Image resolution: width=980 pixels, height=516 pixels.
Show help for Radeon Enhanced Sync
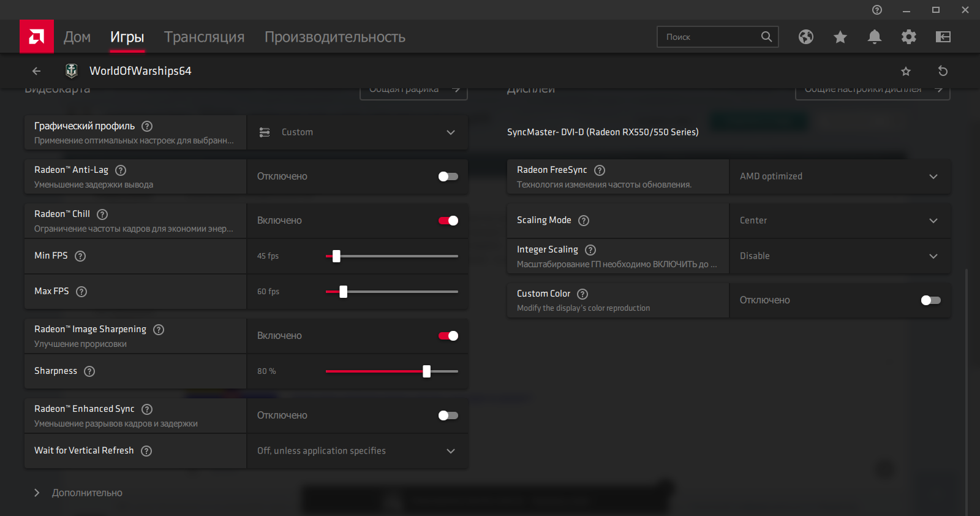tap(147, 409)
